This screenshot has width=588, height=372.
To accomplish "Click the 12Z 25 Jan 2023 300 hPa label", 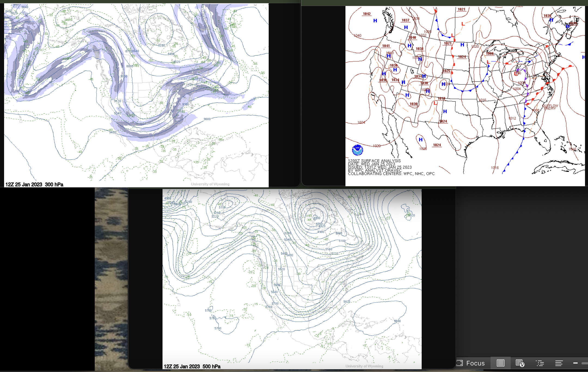I will [34, 184].
